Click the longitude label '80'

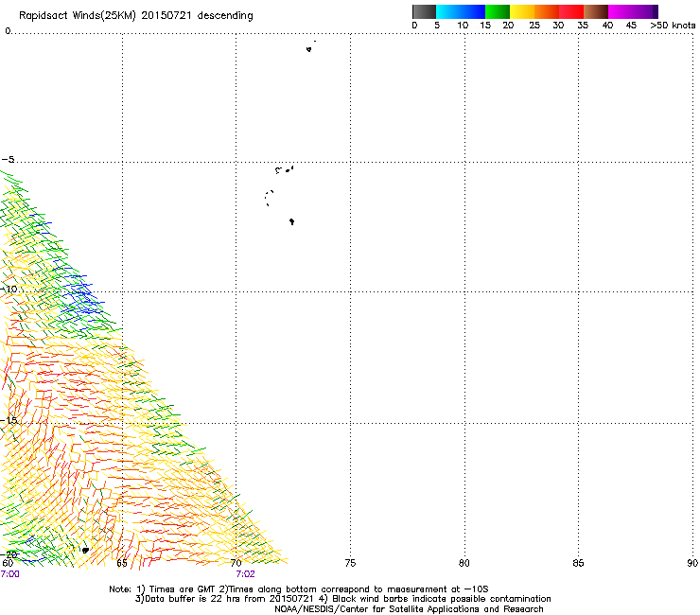pyautogui.click(x=464, y=563)
